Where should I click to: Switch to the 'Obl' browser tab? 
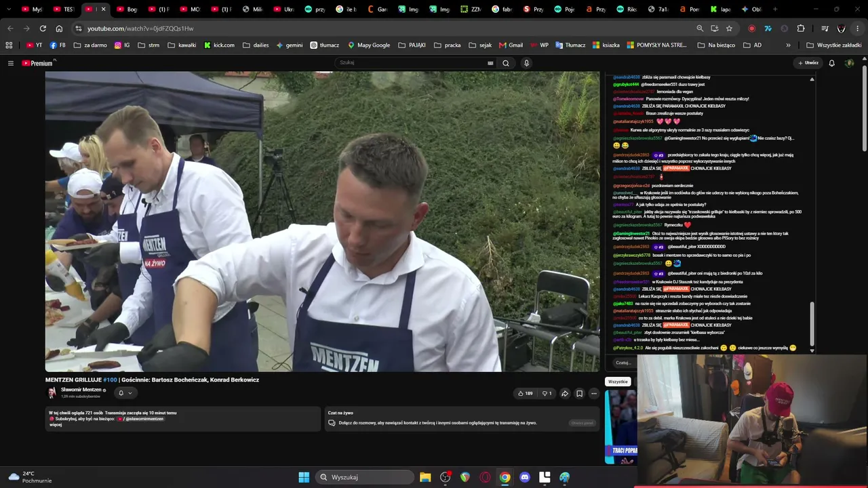[751, 9]
